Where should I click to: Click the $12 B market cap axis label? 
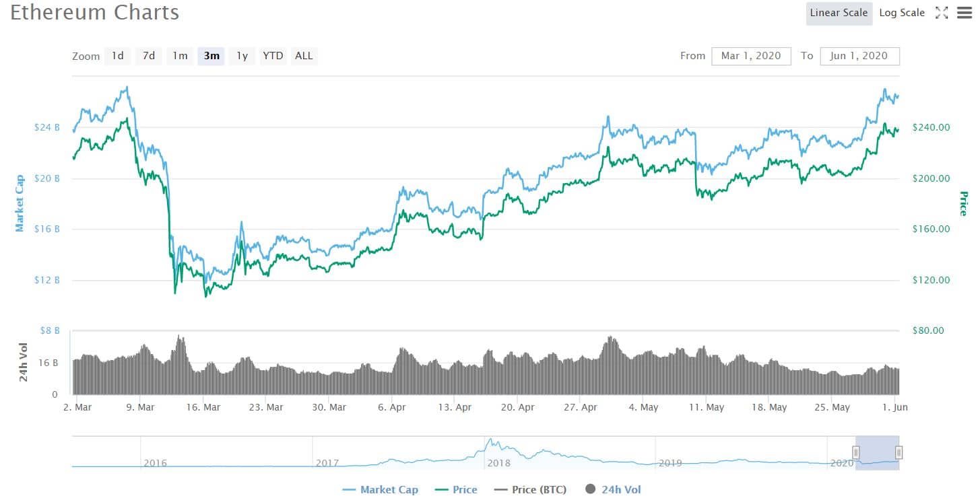[47, 280]
